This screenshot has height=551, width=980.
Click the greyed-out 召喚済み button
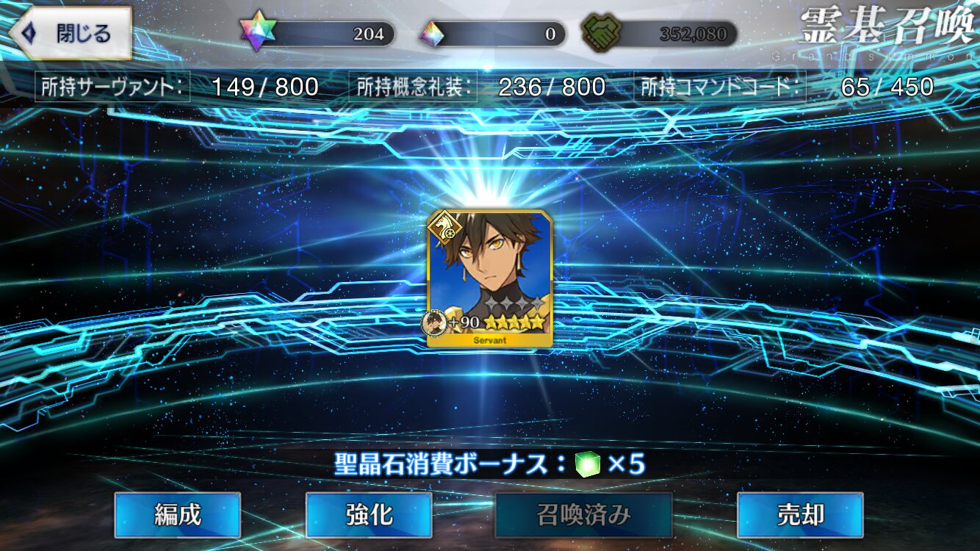coord(584,515)
